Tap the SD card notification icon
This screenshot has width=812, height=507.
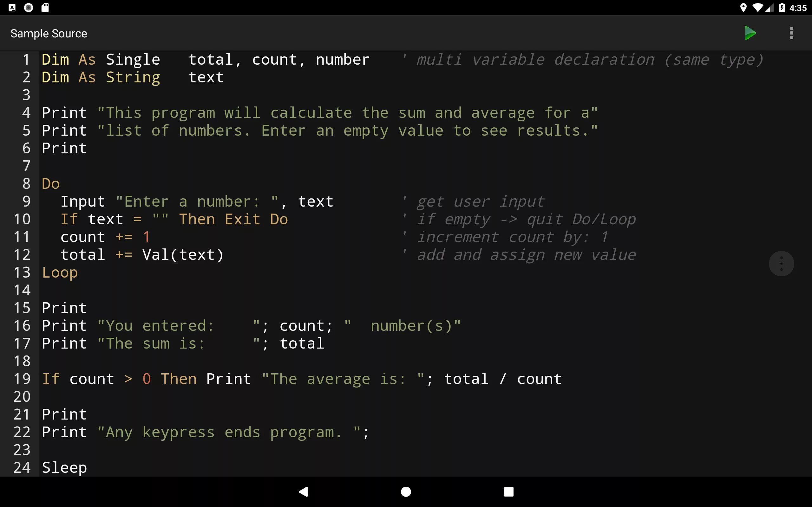[x=45, y=8]
